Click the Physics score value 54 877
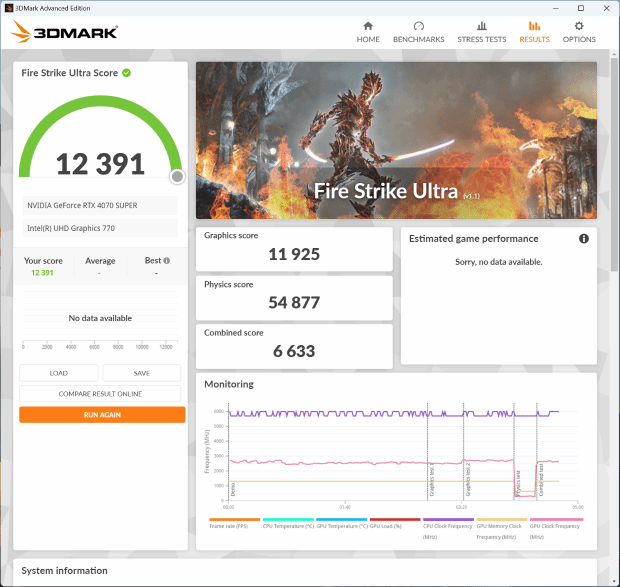This screenshot has width=620, height=587. (294, 303)
